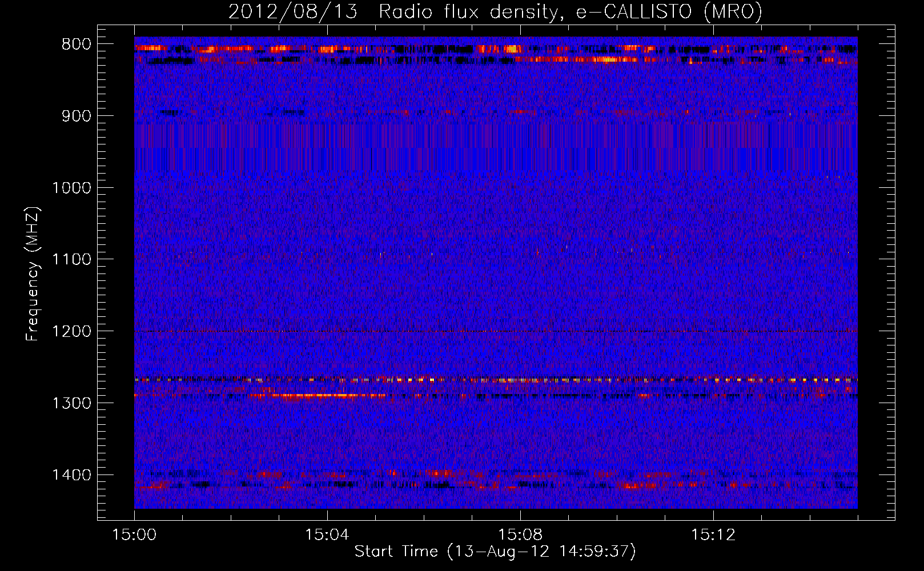This screenshot has width=924, height=571.
Task: Select the '1200' frequency axis label
Action: coord(72,332)
